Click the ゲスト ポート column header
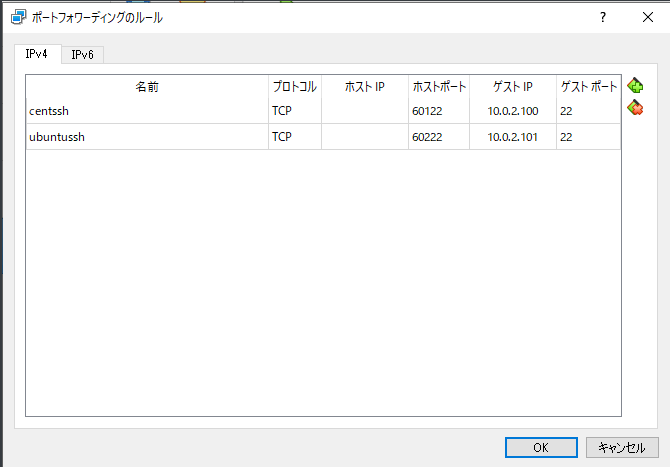Image resolution: width=670 pixels, height=467 pixels. [589, 87]
